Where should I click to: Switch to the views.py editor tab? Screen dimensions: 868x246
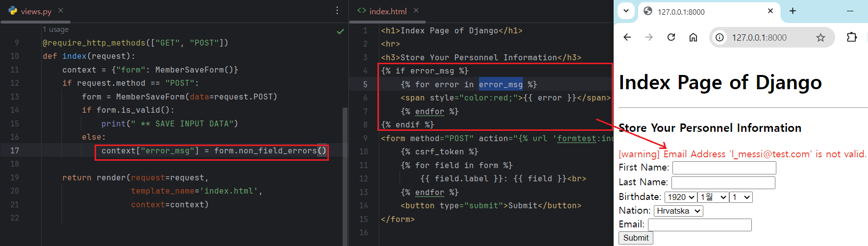[36, 11]
